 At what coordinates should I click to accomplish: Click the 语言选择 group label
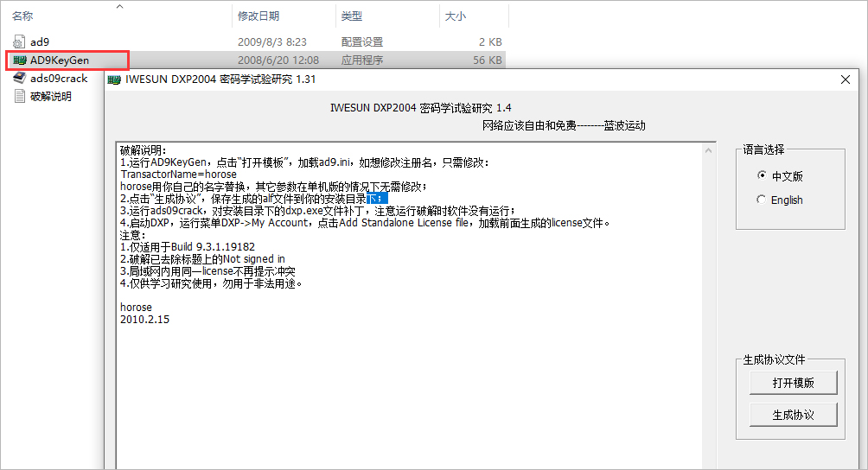pos(763,149)
